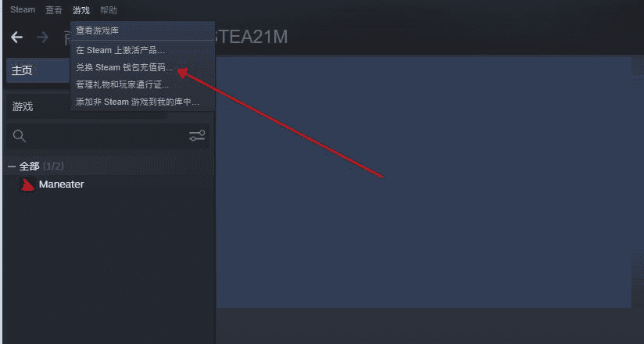Go to the 主页 home button
644x344 pixels.
(x=38, y=70)
